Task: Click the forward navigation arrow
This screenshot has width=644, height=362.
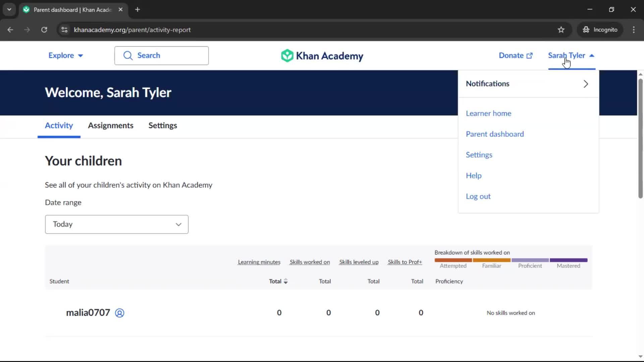Action: click(x=27, y=30)
